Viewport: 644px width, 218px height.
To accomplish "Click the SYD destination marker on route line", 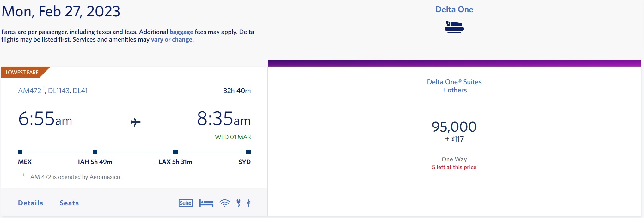I will pos(248,152).
